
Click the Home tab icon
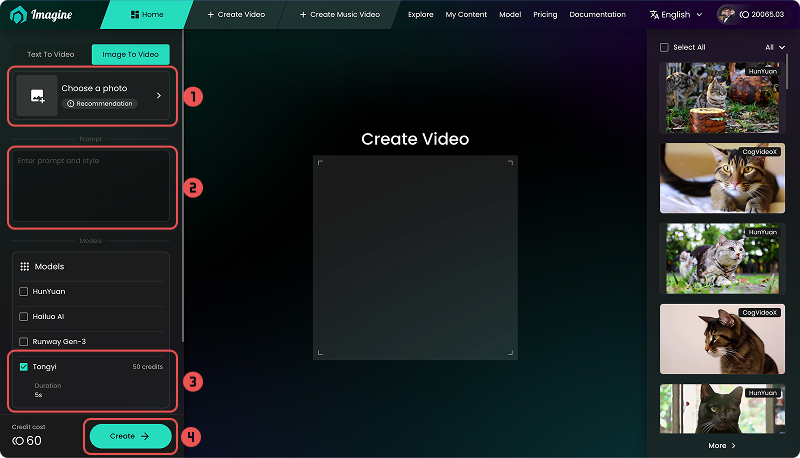(135, 15)
